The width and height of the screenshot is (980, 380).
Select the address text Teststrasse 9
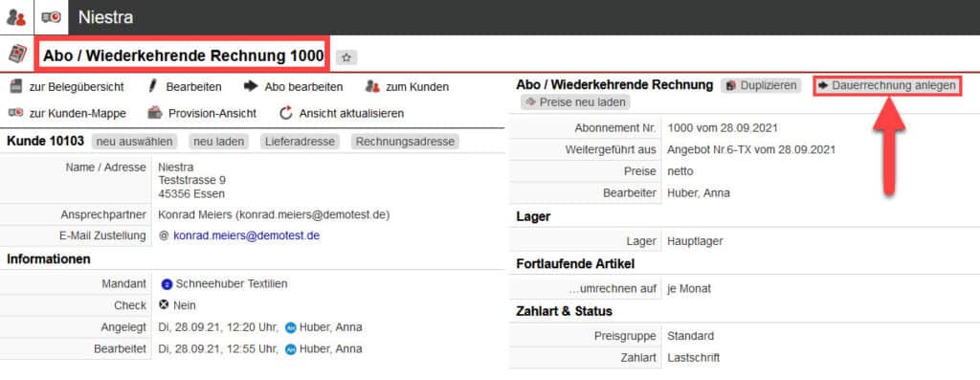click(x=191, y=181)
